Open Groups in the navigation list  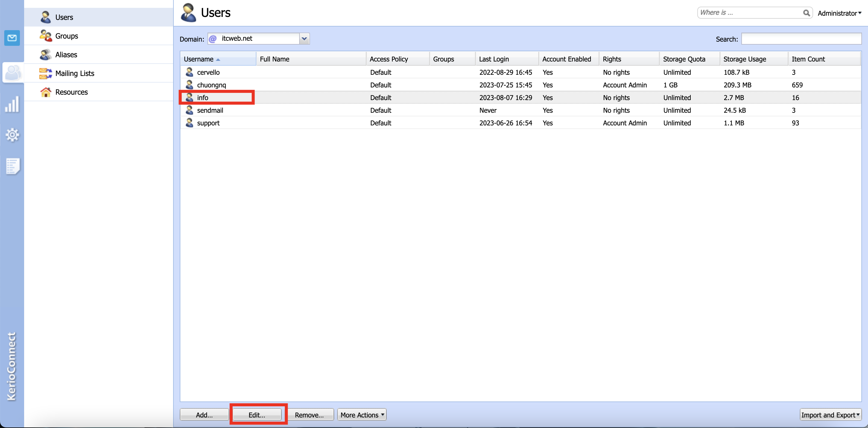tap(66, 36)
